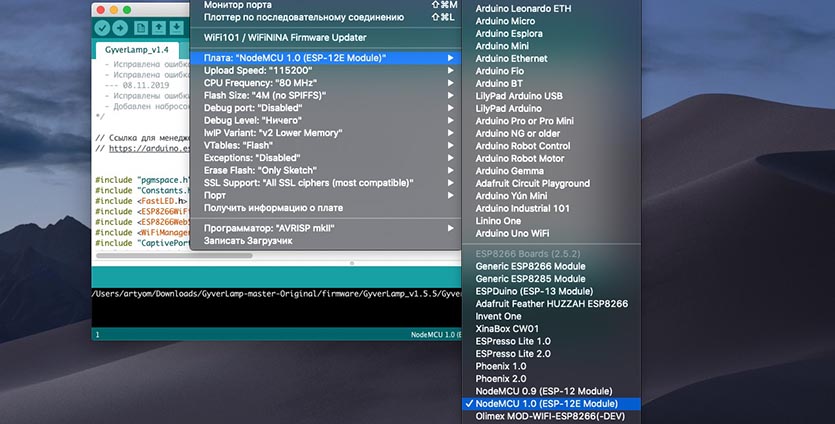Image resolution: width=835 pixels, height=424 pixels.
Task: Click Получить информацию о плате
Action: click(x=273, y=208)
